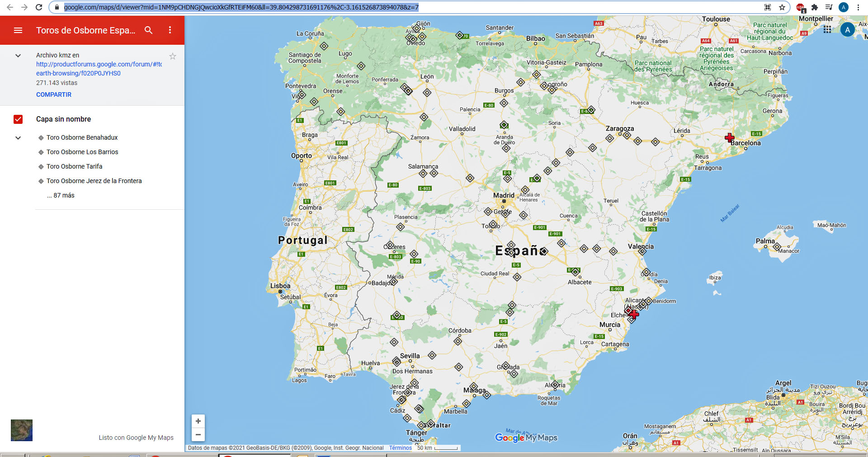Click the bull marker near Albacete
This screenshot has height=457, width=868.
point(576,272)
